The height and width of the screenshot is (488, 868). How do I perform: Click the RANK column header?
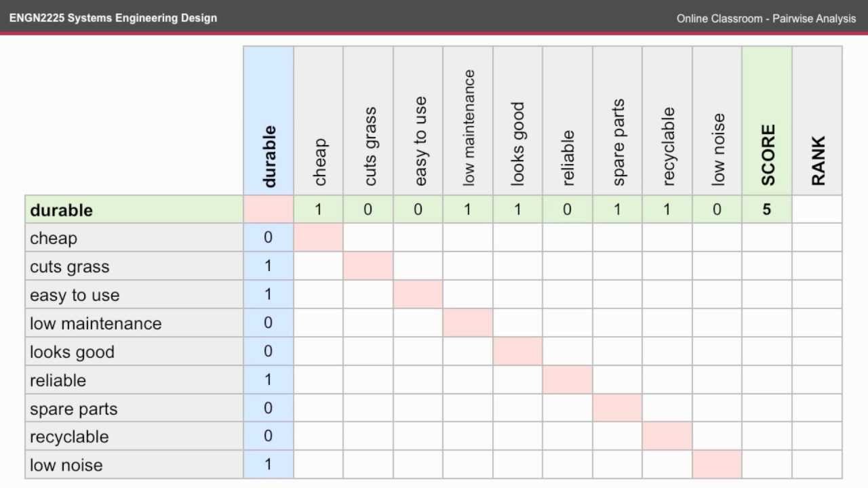pyautogui.click(x=817, y=160)
